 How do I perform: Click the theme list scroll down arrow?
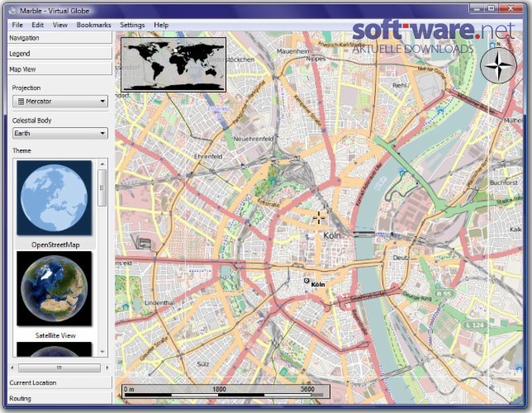click(102, 352)
